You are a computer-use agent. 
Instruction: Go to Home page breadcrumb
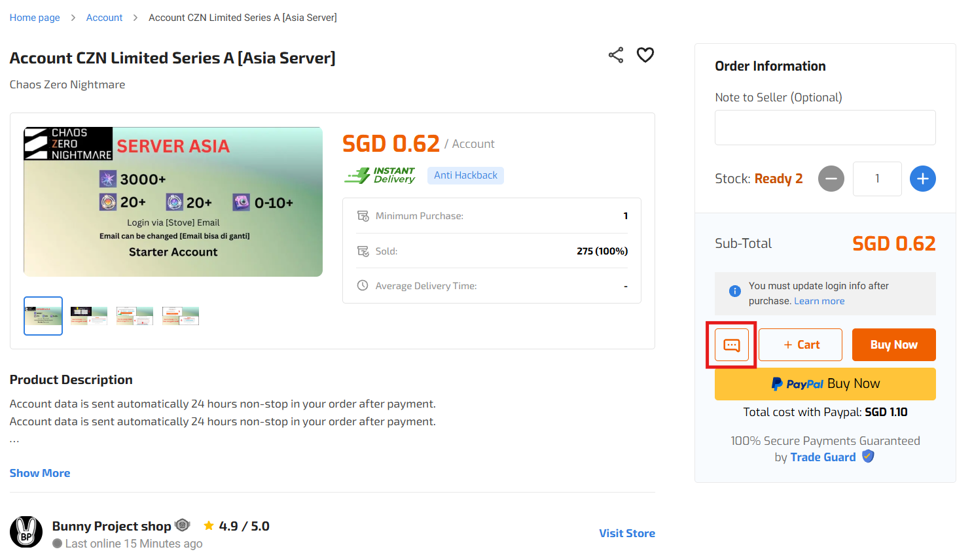(x=35, y=18)
